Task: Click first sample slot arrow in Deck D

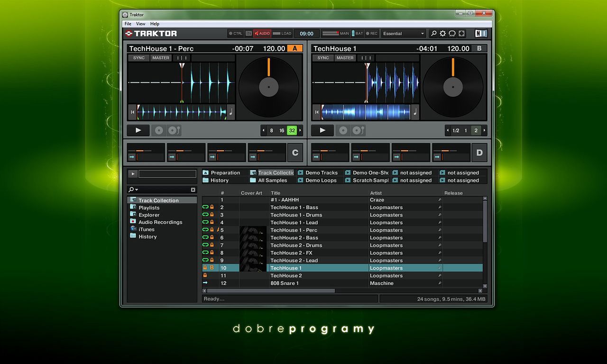Action: tap(316, 157)
